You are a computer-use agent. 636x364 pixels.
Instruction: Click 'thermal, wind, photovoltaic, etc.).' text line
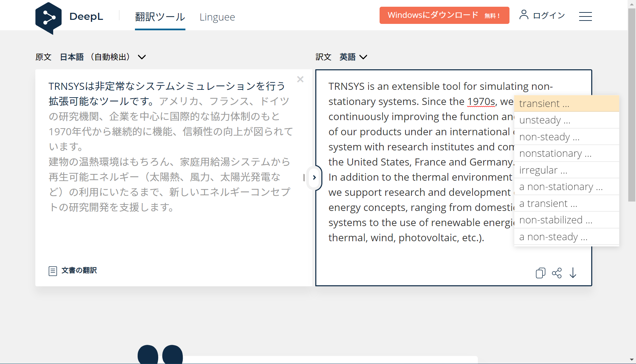(x=406, y=238)
